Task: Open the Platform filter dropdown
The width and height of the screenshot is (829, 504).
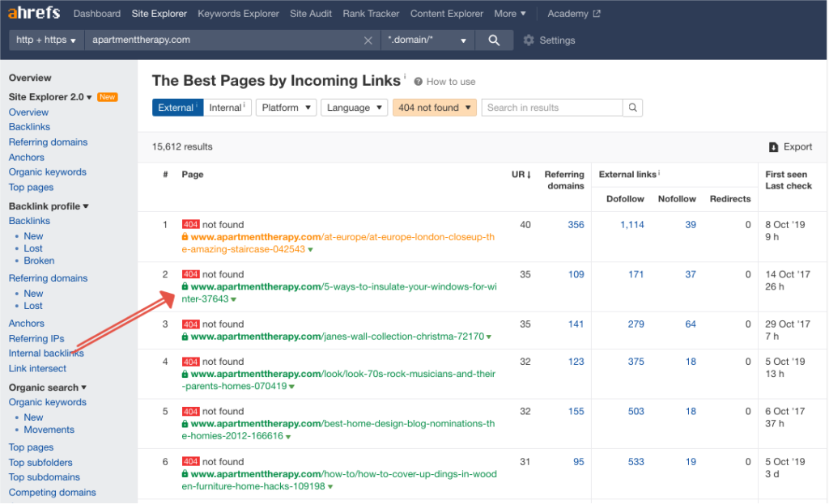Action: (286, 108)
